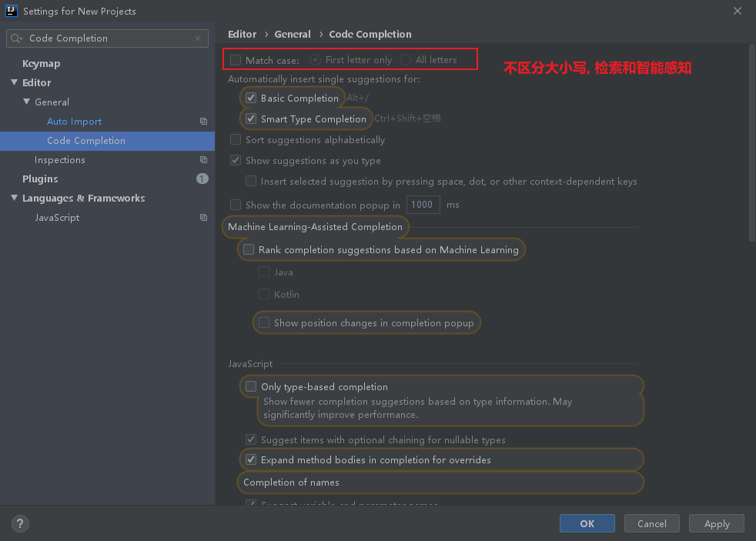The image size is (756, 541).
Task: Select the First letter only radio option
Action: tap(315, 60)
